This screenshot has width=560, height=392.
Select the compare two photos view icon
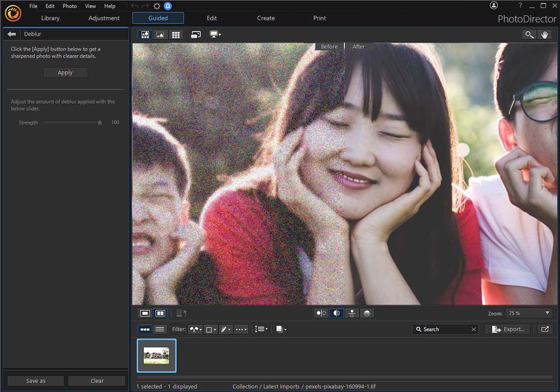(195, 34)
